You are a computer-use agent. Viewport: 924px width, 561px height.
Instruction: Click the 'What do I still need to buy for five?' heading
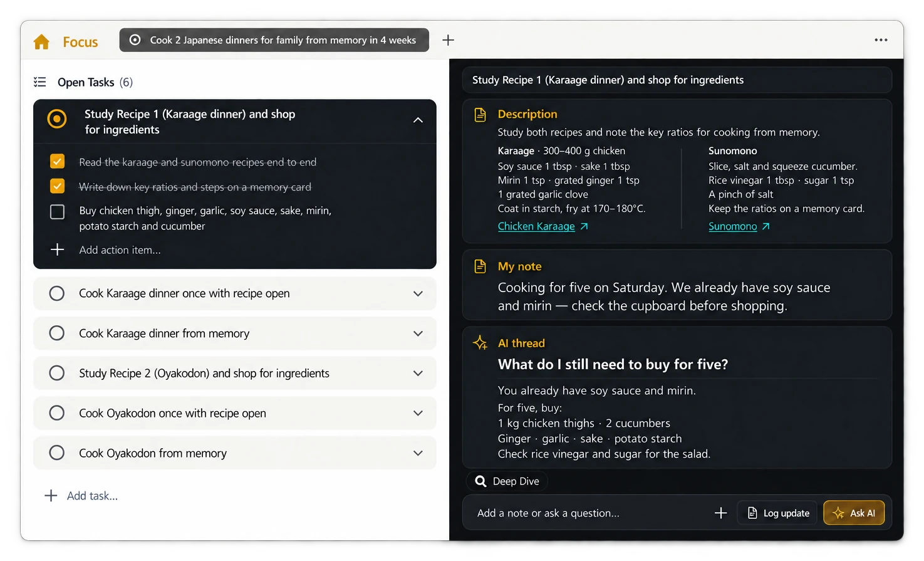pos(613,365)
